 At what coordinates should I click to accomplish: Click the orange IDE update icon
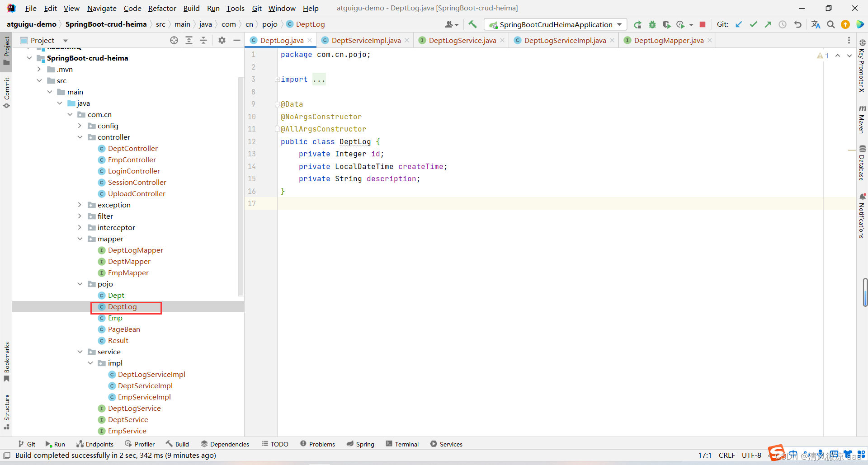(845, 24)
